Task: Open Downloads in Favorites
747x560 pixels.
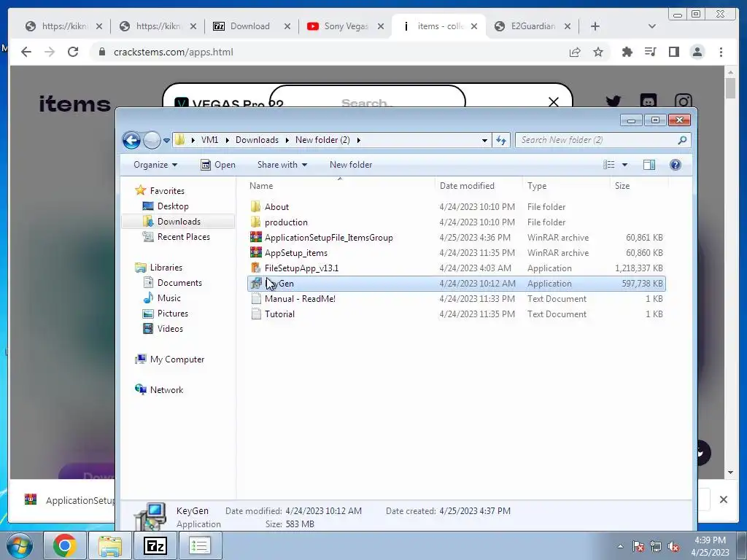Action: coord(179,222)
